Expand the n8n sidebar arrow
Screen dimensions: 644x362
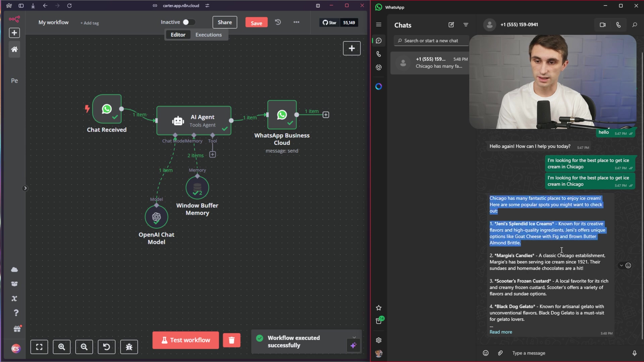click(25, 188)
